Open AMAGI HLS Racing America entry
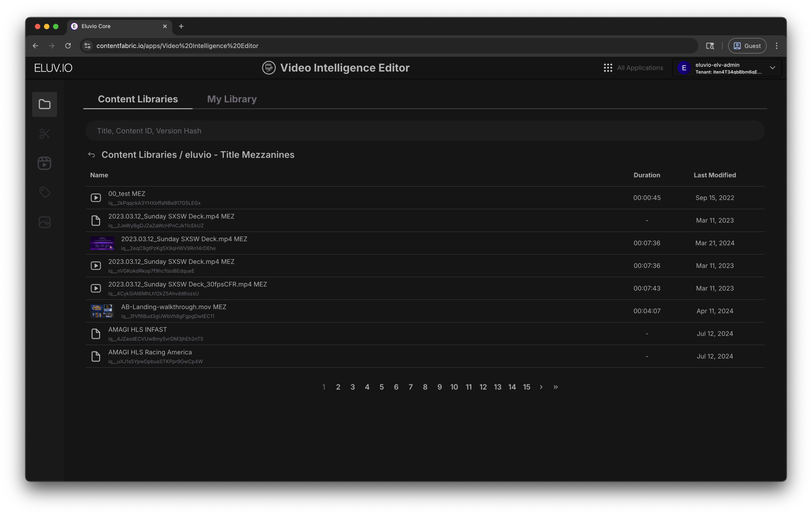The height and width of the screenshot is (515, 812). (150, 352)
